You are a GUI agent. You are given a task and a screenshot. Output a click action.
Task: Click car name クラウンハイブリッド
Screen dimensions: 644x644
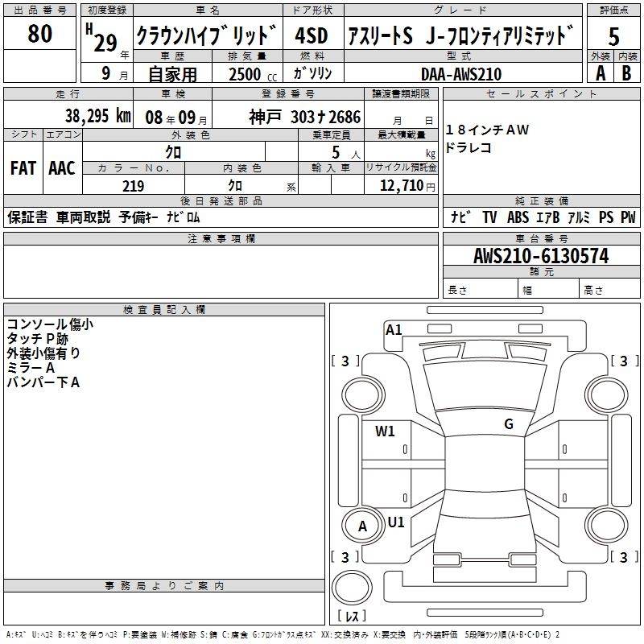point(207,35)
